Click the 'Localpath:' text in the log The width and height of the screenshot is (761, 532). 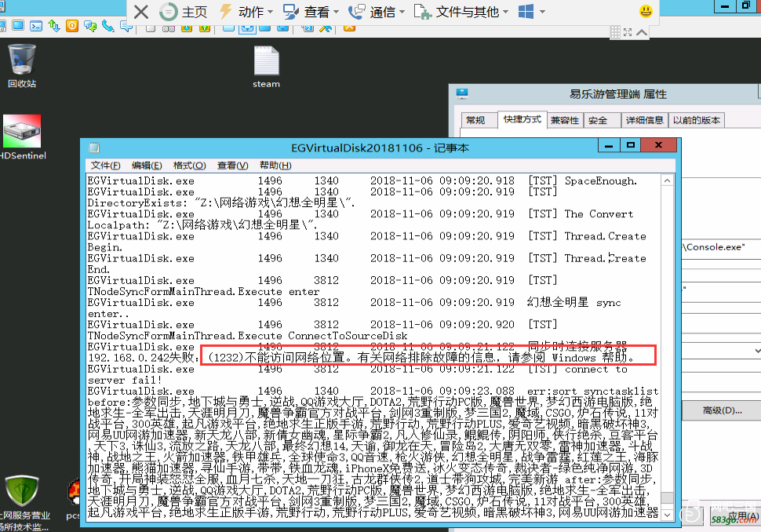(118, 225)
